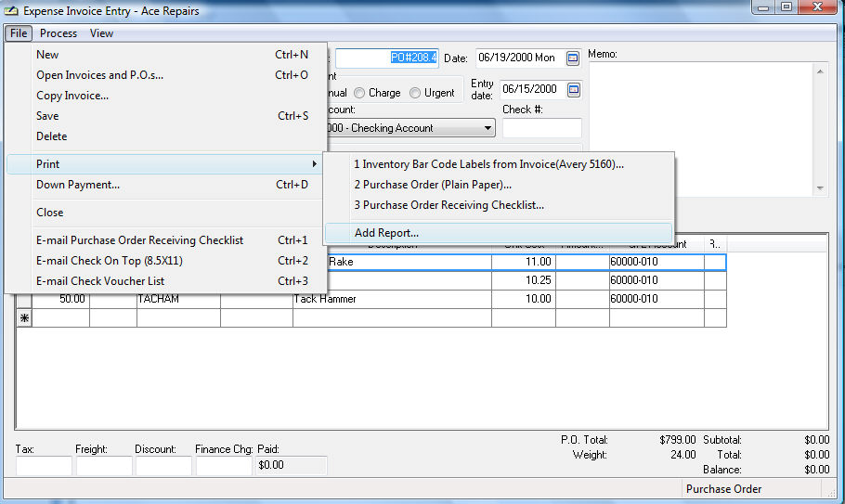Select the Charge radio button
This screenshot has height=504, width=845.
[x=359, y=93]
